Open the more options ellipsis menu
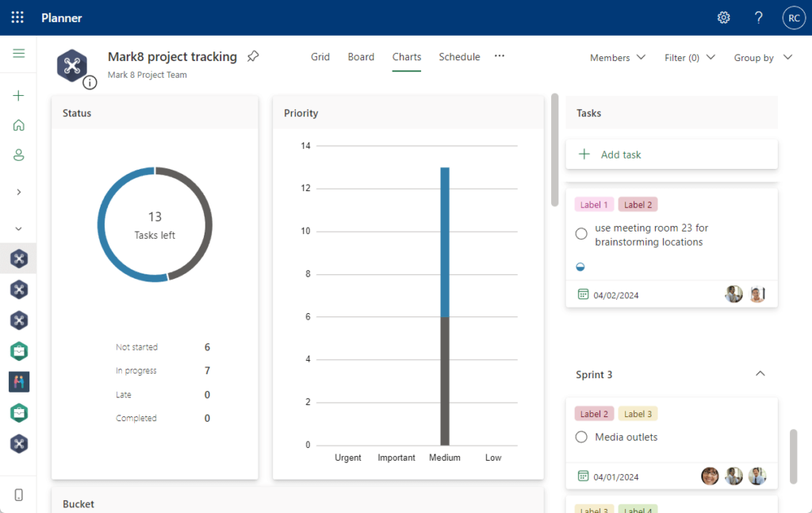 [x=500, y=56]
